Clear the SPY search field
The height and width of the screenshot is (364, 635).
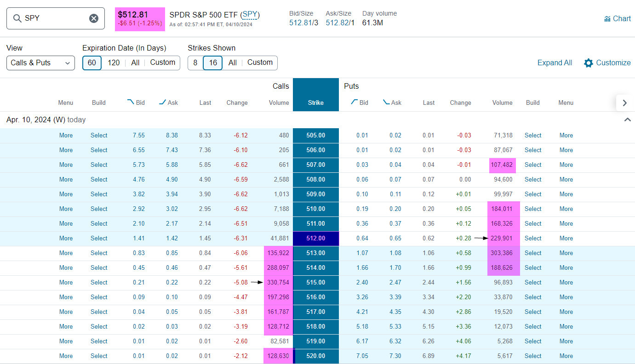tap(93, 18)
